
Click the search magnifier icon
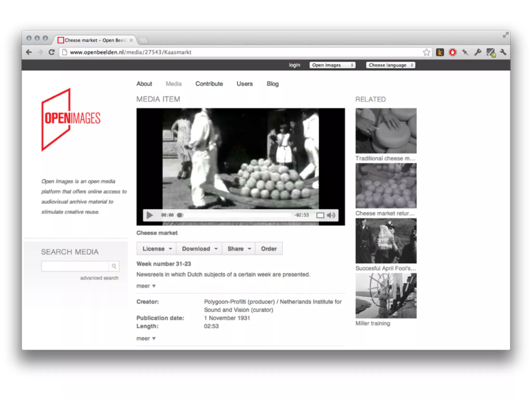click(x=114, y=266)
